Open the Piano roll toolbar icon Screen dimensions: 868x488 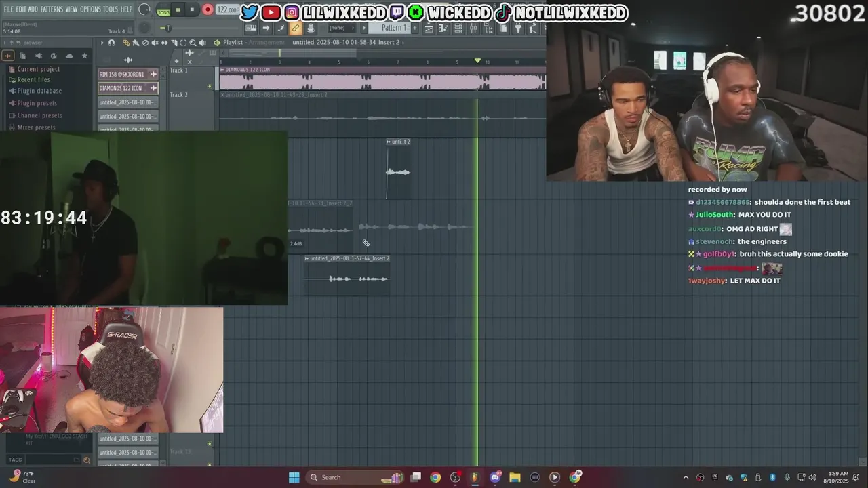443,28
